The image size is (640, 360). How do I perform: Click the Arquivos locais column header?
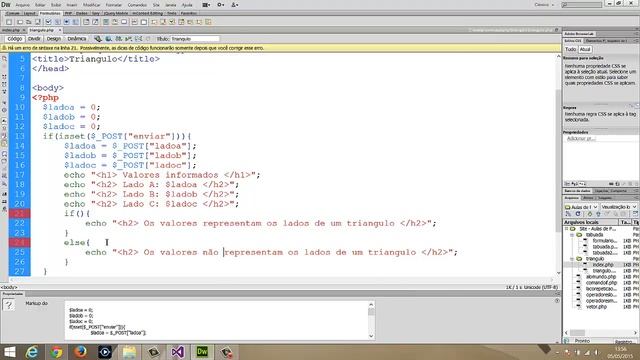point(591,222)
